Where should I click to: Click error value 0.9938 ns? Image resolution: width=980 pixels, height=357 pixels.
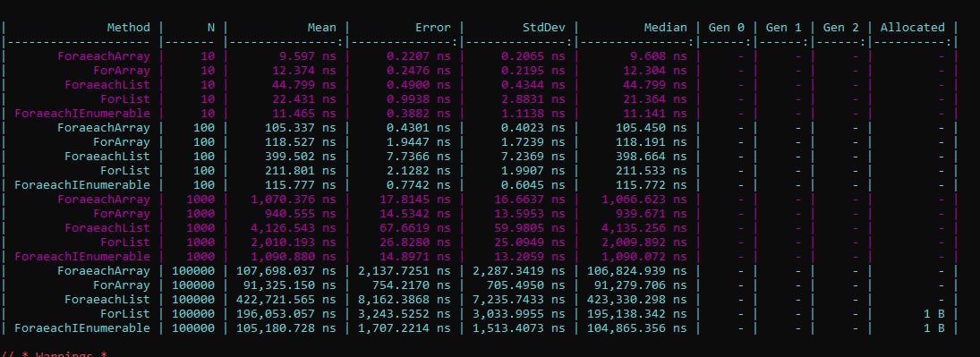click(x=418, y=99)
